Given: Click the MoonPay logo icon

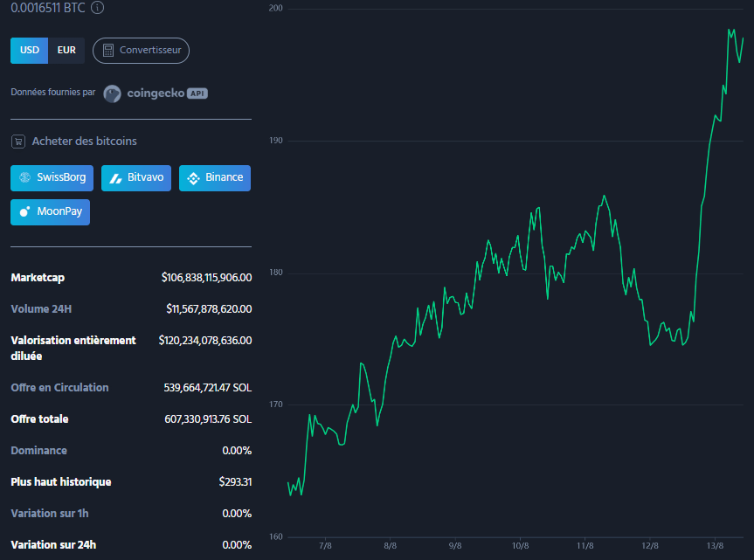Looking at the screenshot, I should pos(25,211).
